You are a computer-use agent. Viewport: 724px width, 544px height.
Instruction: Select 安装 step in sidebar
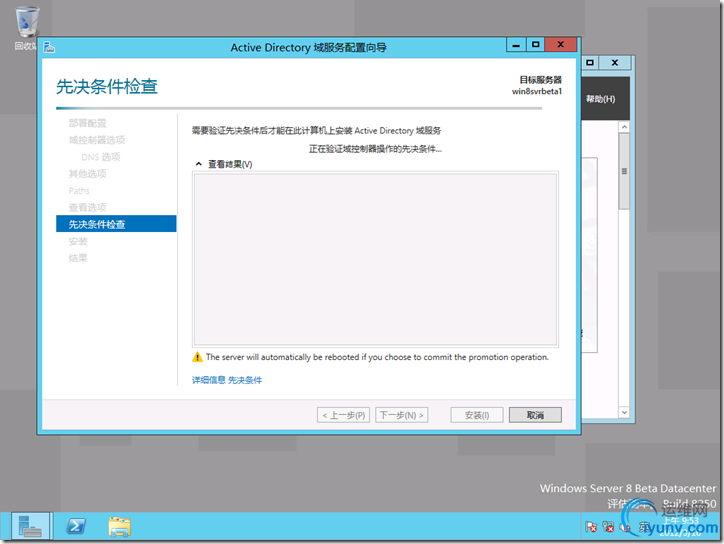(78, 241)
